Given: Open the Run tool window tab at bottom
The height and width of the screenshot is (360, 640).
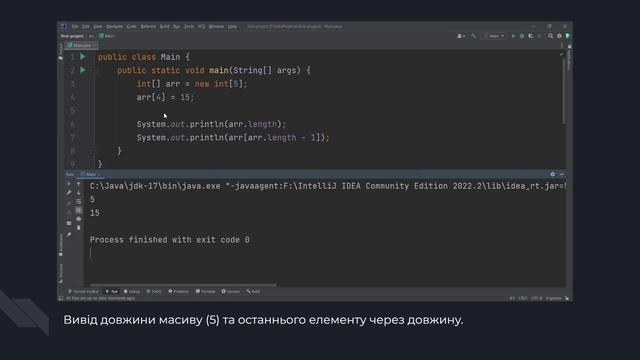Looking at the screenshot, I should tap(112, 291).
